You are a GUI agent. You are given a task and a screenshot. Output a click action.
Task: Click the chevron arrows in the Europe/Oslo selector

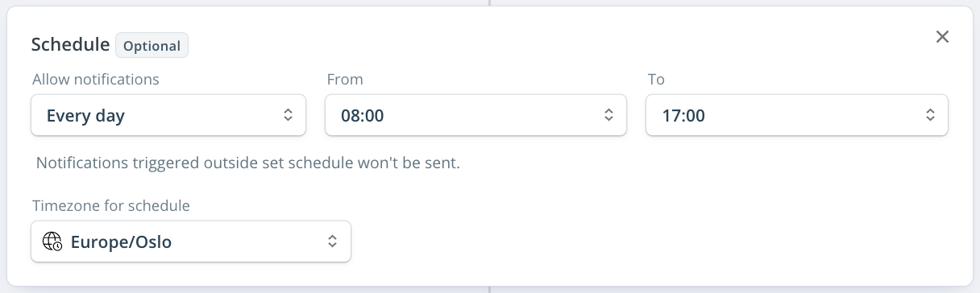click(332, 241)
